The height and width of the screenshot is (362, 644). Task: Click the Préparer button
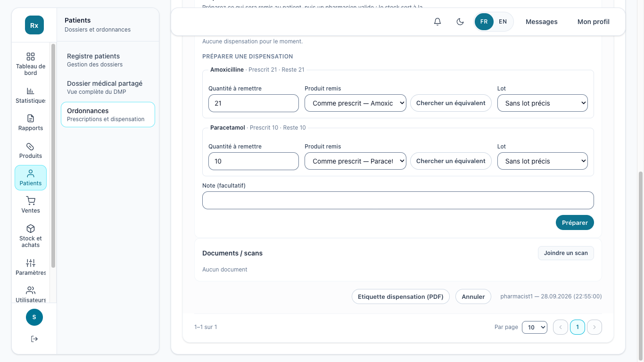(x=575, y=222)
